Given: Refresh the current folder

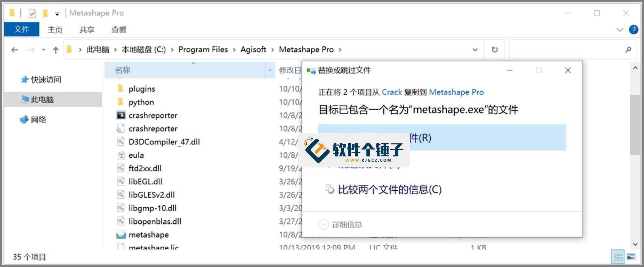Looking at the screenshot, I should (495, 50).
